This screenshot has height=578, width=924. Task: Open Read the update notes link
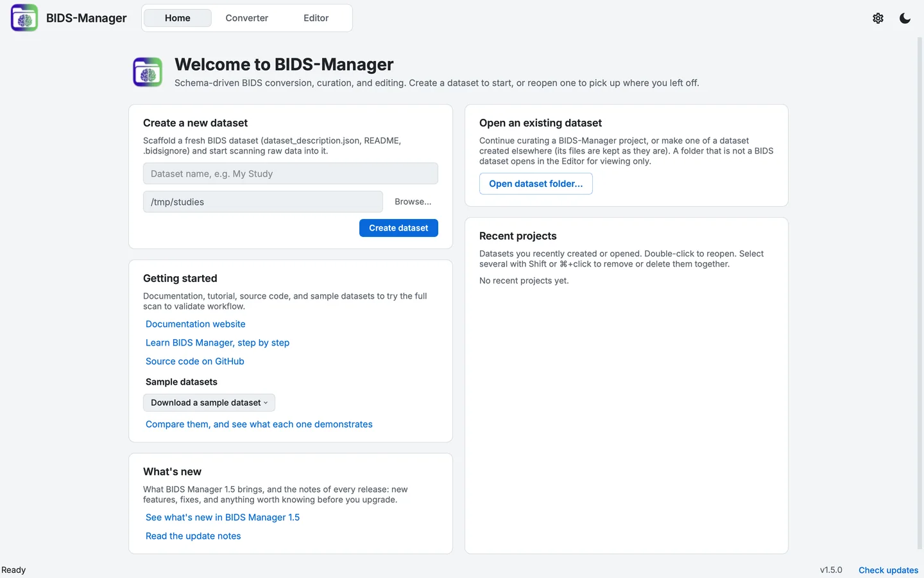pos(193,536)
